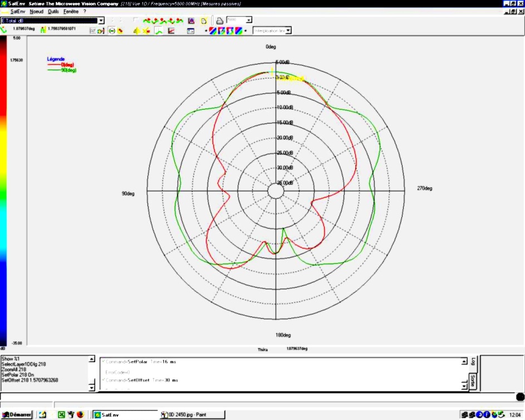Toggle the small checkbox in the top toolbar
Viewport: 525px width, 420px height.
click(x=135, y=20)
